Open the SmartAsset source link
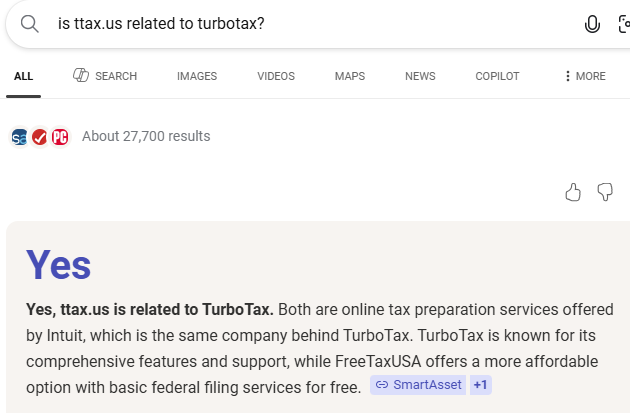The height and width of the screenshot is (413, 630). [418, 385]
